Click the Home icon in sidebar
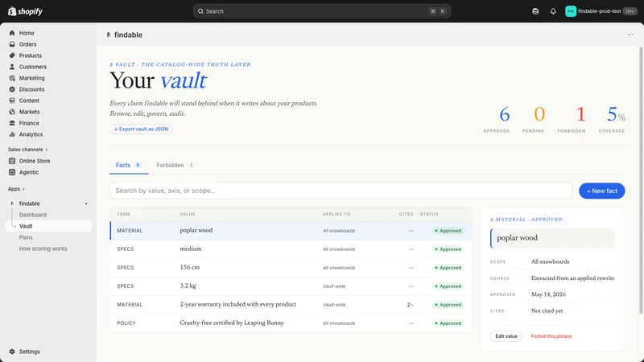The height and width of the screenshot is (362, 644). (12, 33)
